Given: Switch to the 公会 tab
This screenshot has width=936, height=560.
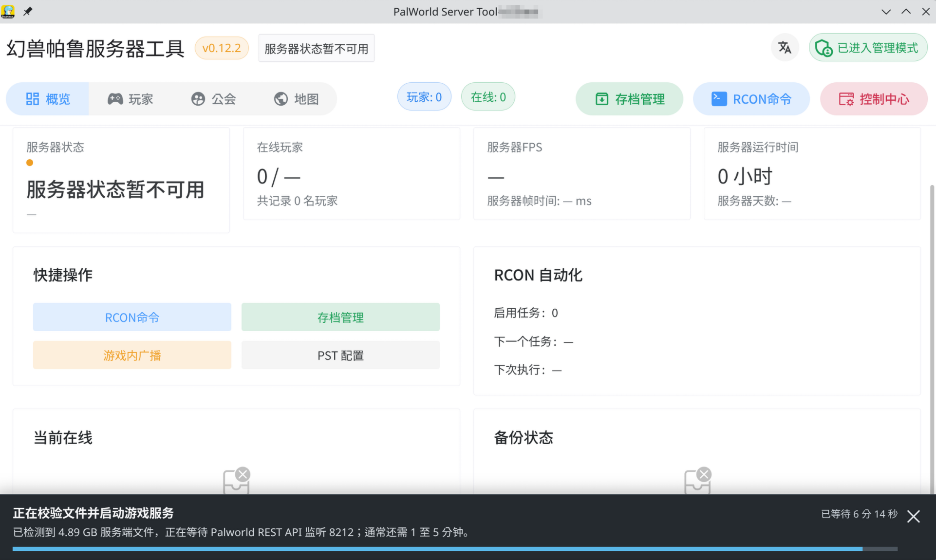Looking at the screenshot, I should pos(213,99).
